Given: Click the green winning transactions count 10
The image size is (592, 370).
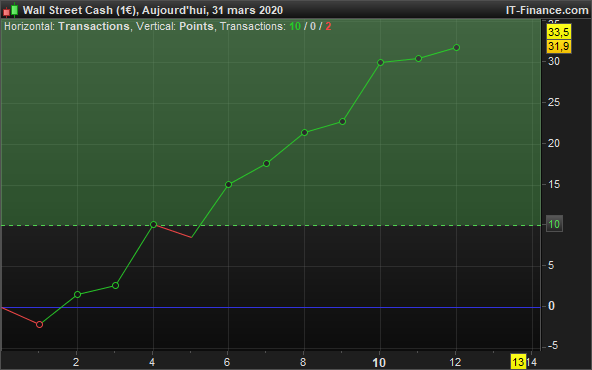Looking at the screenshot, I should point(295,26).
